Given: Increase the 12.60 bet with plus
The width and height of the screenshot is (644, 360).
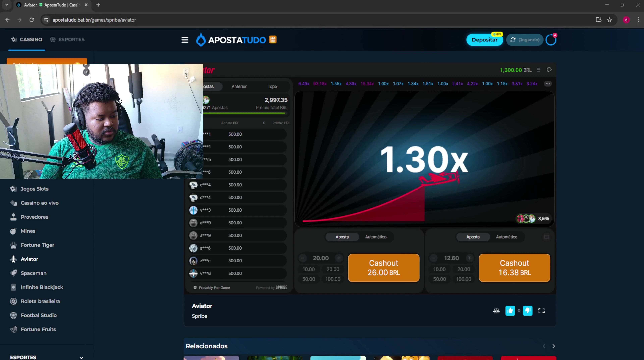Looking at the screenshot, I should click(470, 258).
